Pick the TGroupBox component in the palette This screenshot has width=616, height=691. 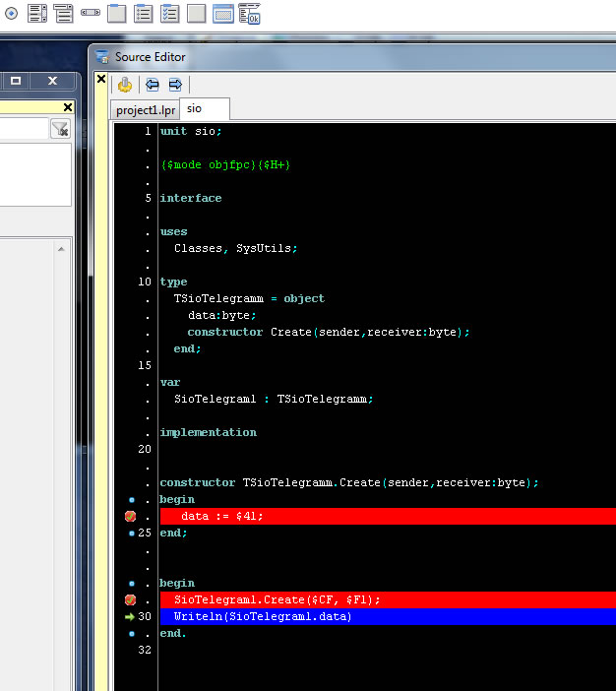(x=117, y=13)
